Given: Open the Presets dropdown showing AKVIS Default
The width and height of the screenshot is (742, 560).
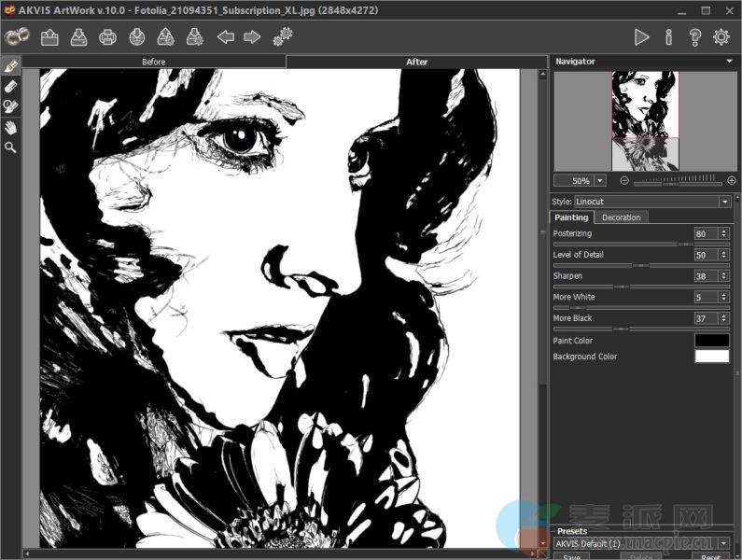Looking at the screenshot, I should (x=724, y=542).
